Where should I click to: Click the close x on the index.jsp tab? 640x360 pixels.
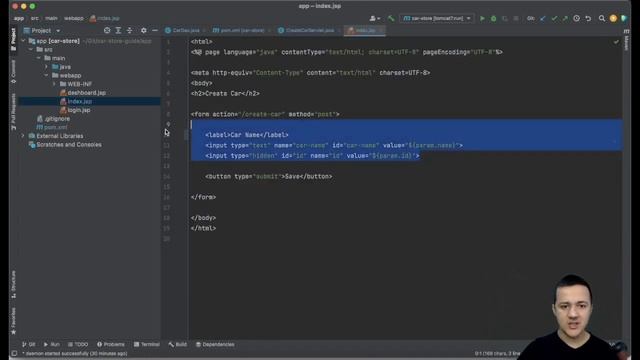pyautogui.click(x=381, y=30)
